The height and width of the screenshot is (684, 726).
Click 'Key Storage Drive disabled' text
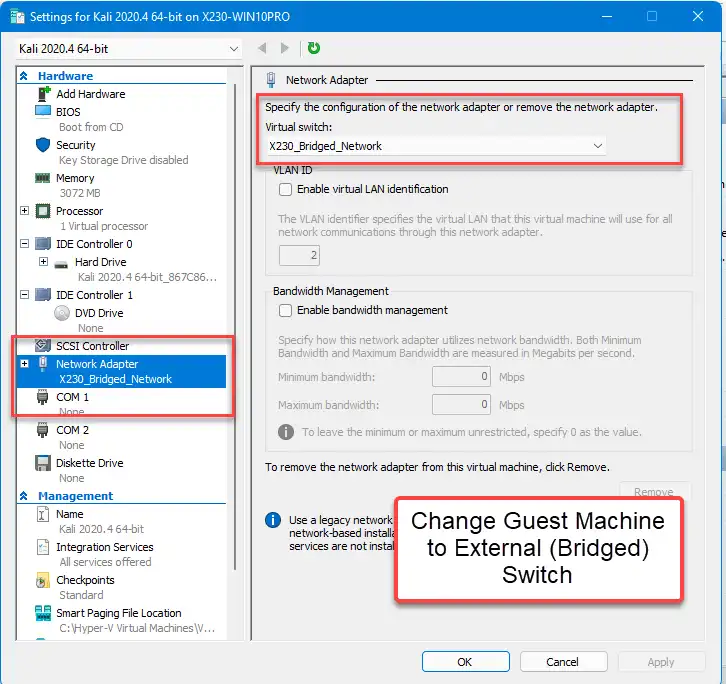coord(124,160)
